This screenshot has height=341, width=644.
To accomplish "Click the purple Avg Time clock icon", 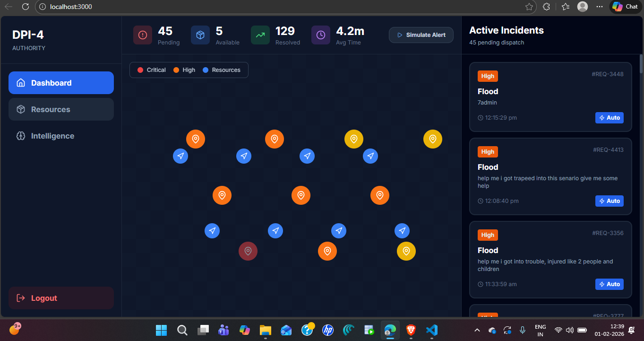I will (x=321, y=35).
